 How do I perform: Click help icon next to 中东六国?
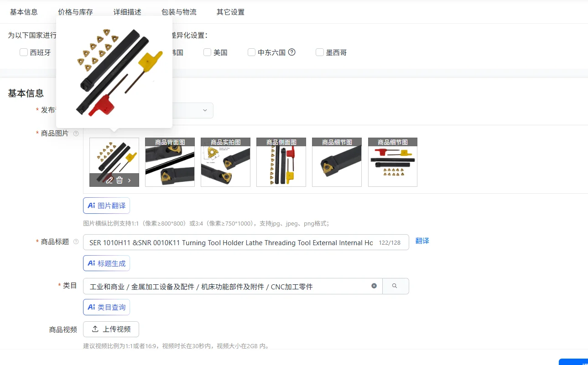click(x=292, y=52)
